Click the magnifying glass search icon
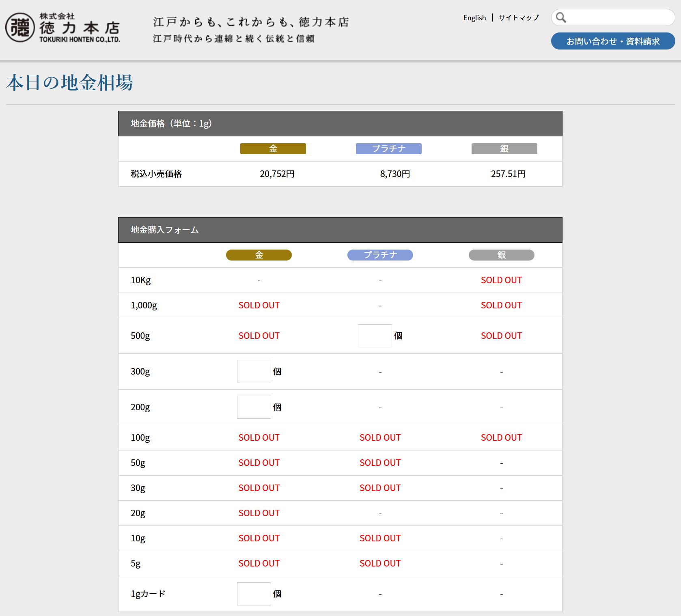The height and width of the screenshot is (616, 681). tap(561, 17)
